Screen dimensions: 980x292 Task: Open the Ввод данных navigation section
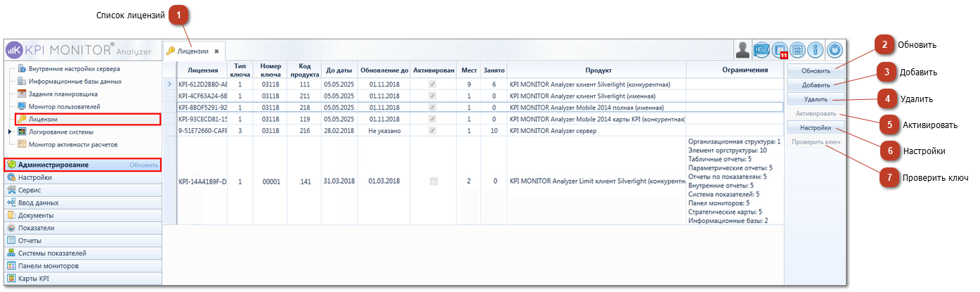pyautogui.click(x=83, y=203)
